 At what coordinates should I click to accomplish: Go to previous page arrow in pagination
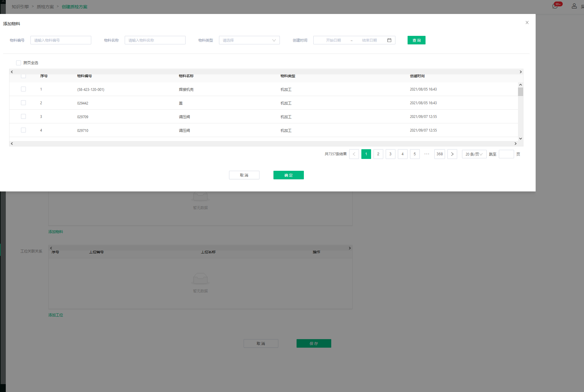click(x=354, y=154)
